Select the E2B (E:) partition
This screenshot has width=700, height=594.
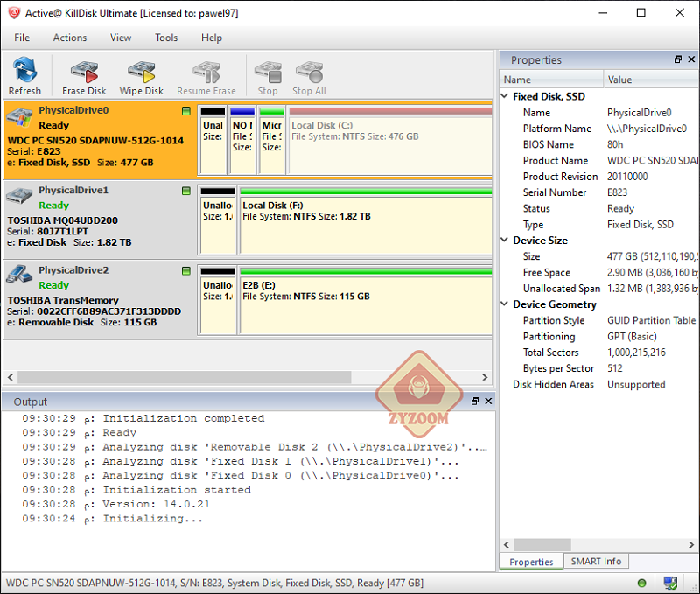366,300
